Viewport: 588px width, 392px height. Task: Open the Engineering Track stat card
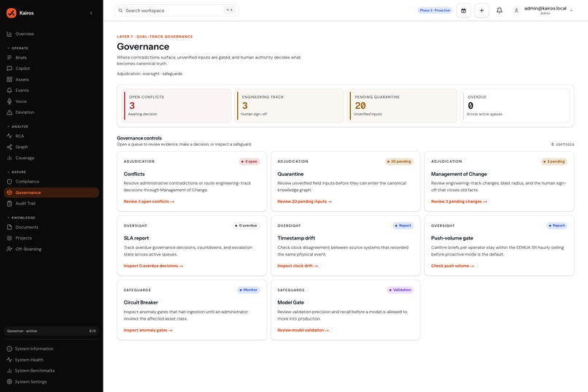(289, 106)
